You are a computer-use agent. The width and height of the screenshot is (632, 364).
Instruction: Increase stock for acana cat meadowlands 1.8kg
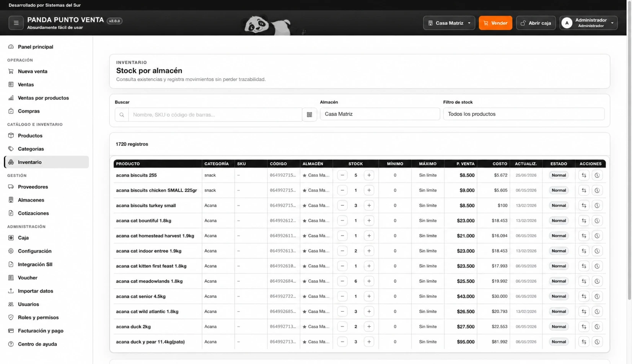(x=369, y=281)
